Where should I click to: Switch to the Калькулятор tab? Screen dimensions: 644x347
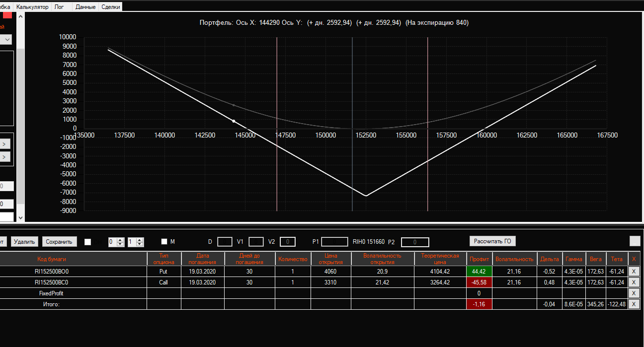(x=32, y=7)
